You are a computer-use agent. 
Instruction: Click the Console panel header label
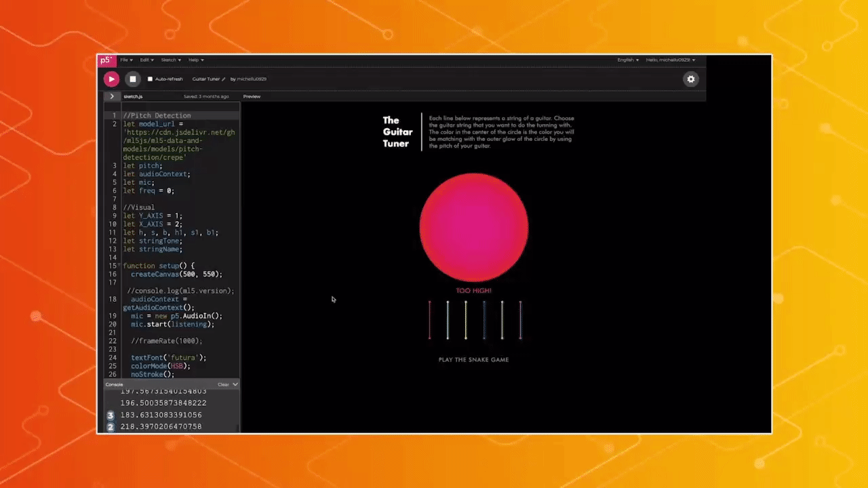point(114,384)
